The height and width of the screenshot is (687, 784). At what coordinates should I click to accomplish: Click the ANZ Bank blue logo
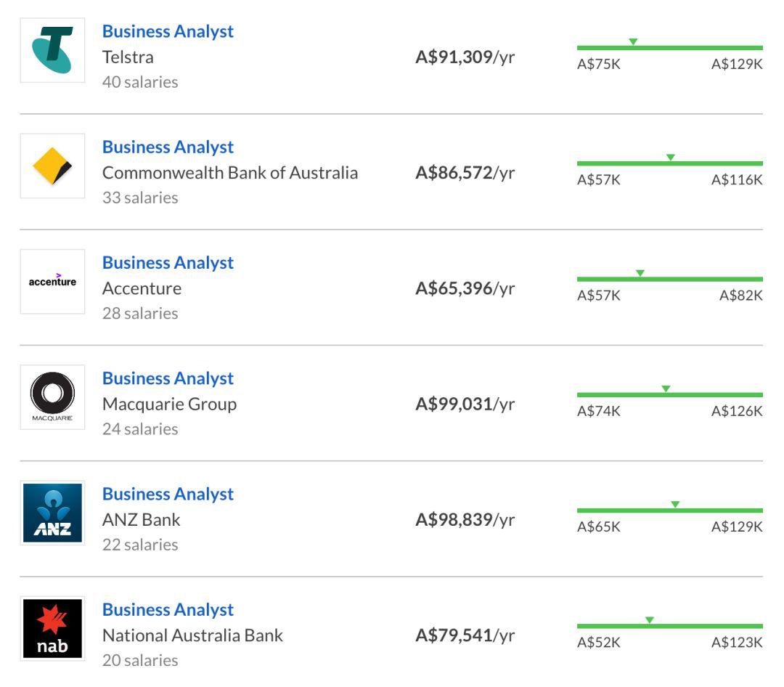(52, 513)
